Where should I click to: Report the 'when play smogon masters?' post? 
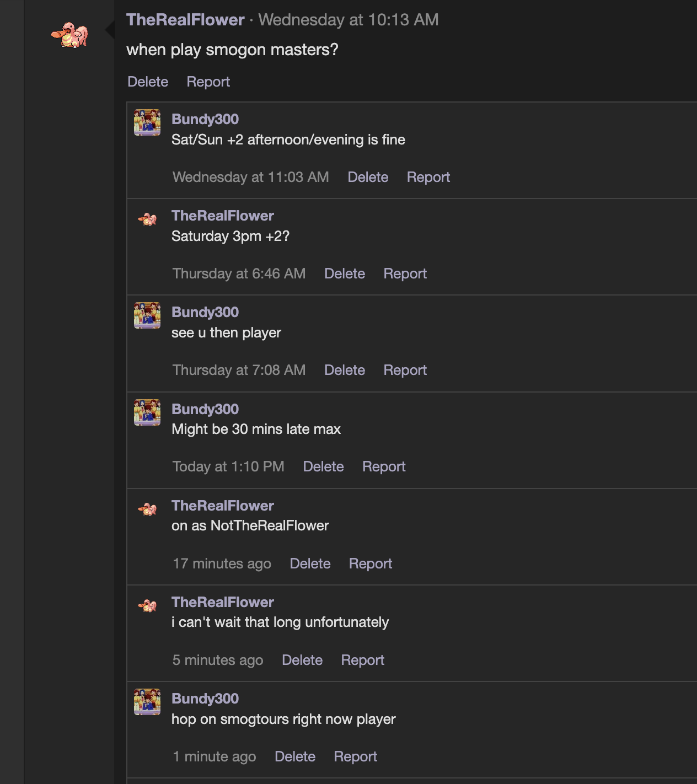pyautogui.click(x=208, y=82)
